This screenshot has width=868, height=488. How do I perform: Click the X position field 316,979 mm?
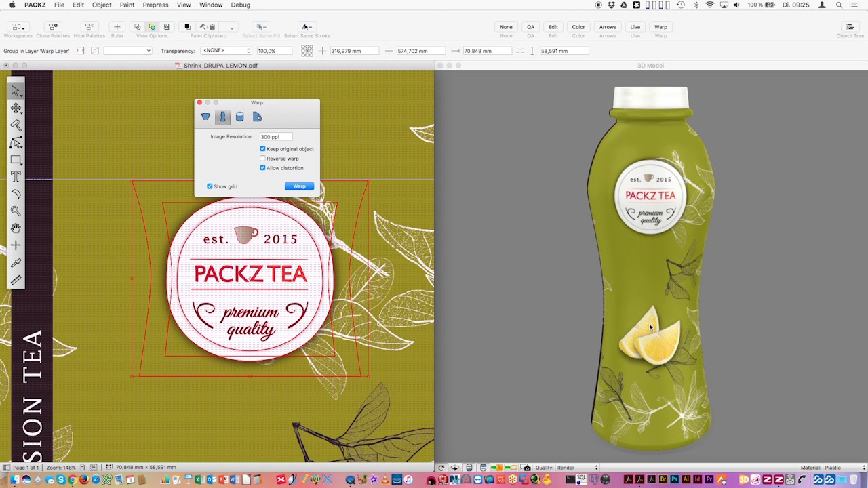[x=354, y=51]
